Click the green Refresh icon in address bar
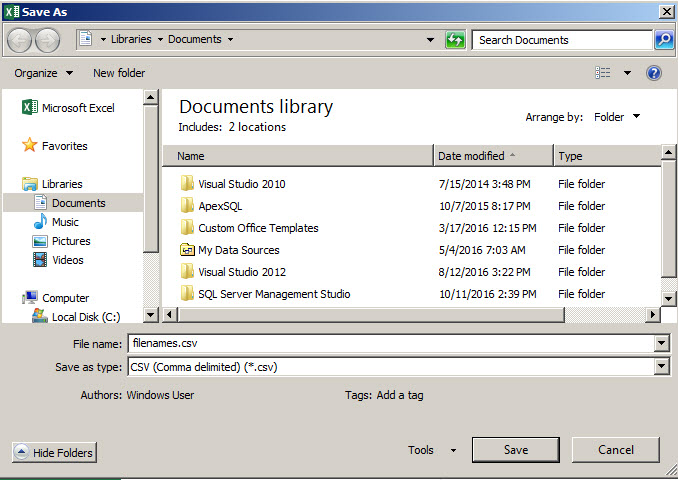678x480 pixels. click(x=455, y=40)
